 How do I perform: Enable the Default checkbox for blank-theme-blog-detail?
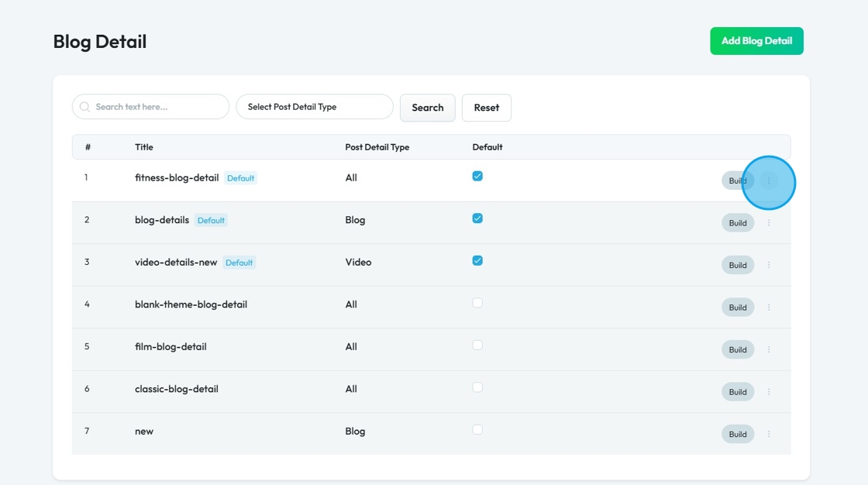click(x=477, y=303)
